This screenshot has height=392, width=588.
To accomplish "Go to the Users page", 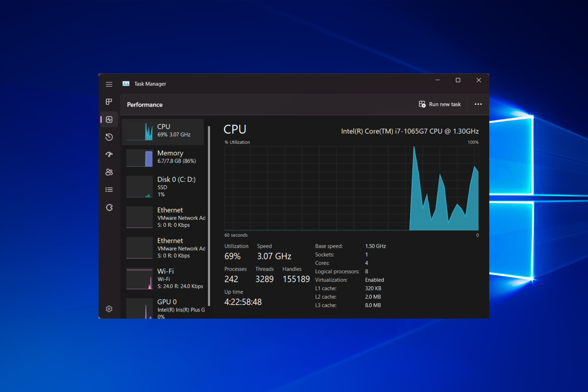I will (x=109, y=172).
